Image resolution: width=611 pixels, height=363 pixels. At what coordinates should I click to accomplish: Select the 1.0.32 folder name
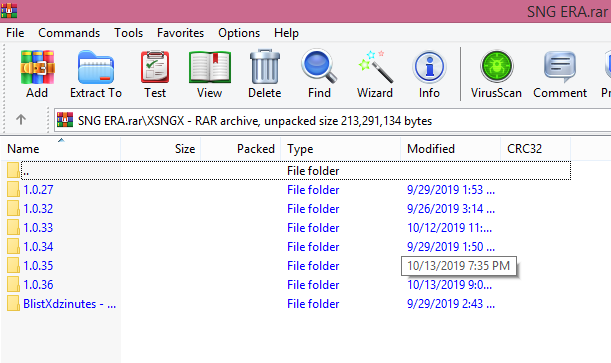[38, 209]
